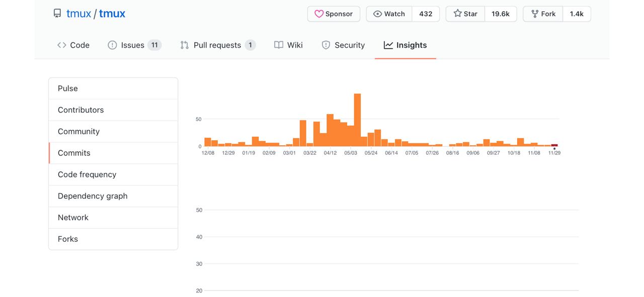Open the 432 watchers count

point(426,14)
